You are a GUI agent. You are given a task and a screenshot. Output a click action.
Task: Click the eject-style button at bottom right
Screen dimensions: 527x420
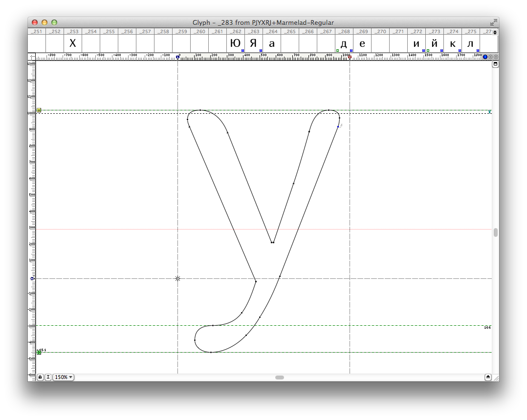[488, 377]
